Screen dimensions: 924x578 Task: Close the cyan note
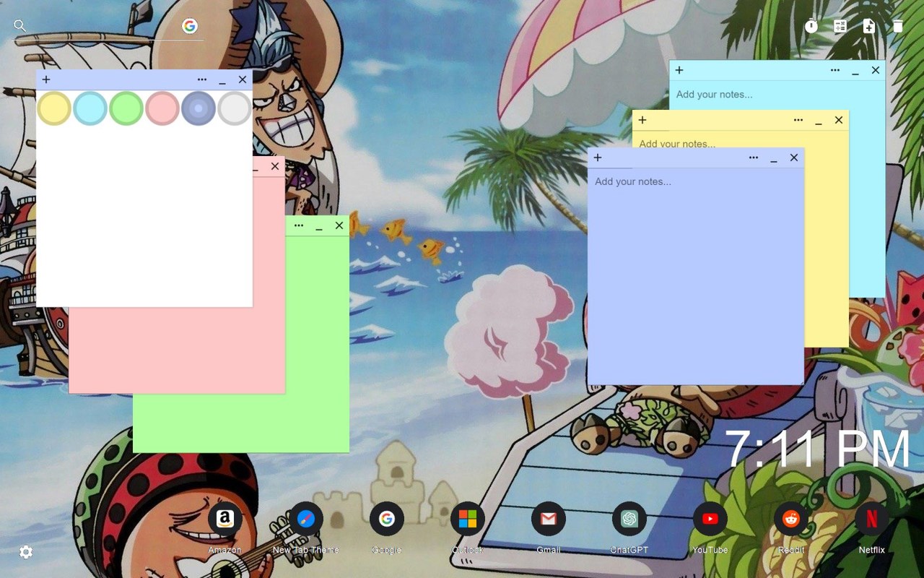pos(876,70)
